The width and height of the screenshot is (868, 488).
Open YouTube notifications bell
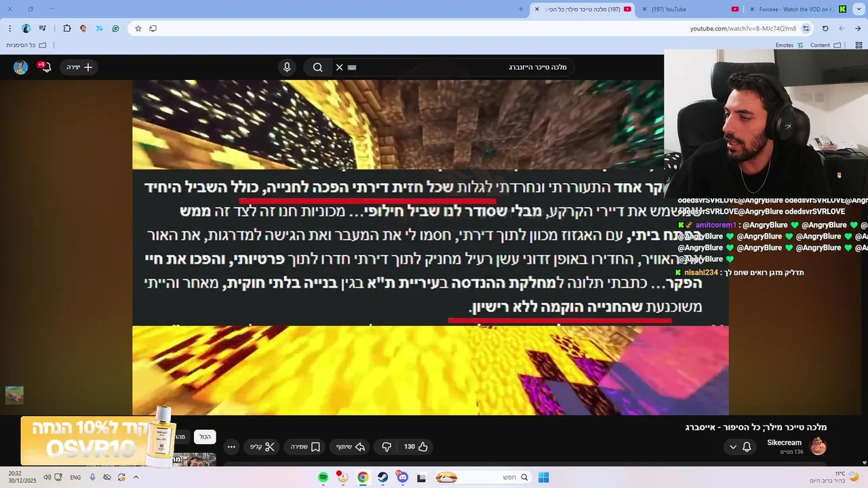(x=45, y=67)
